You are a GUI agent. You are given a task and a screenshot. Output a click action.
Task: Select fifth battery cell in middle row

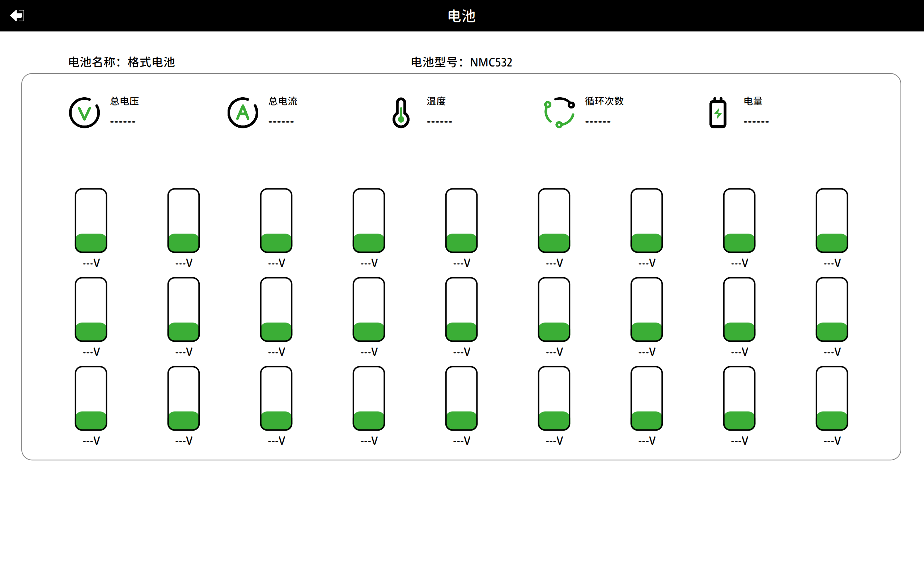pyautogui.click(x=461, y=310)
